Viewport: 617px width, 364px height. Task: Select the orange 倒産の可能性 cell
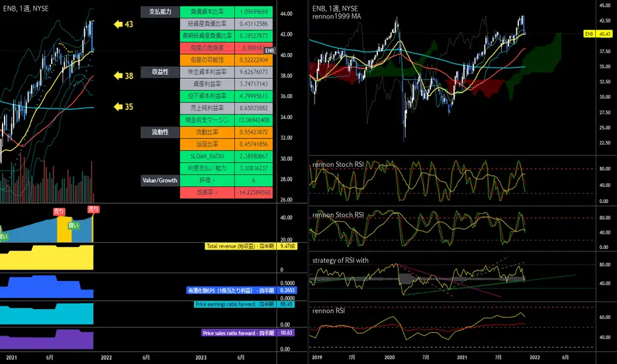207,60
